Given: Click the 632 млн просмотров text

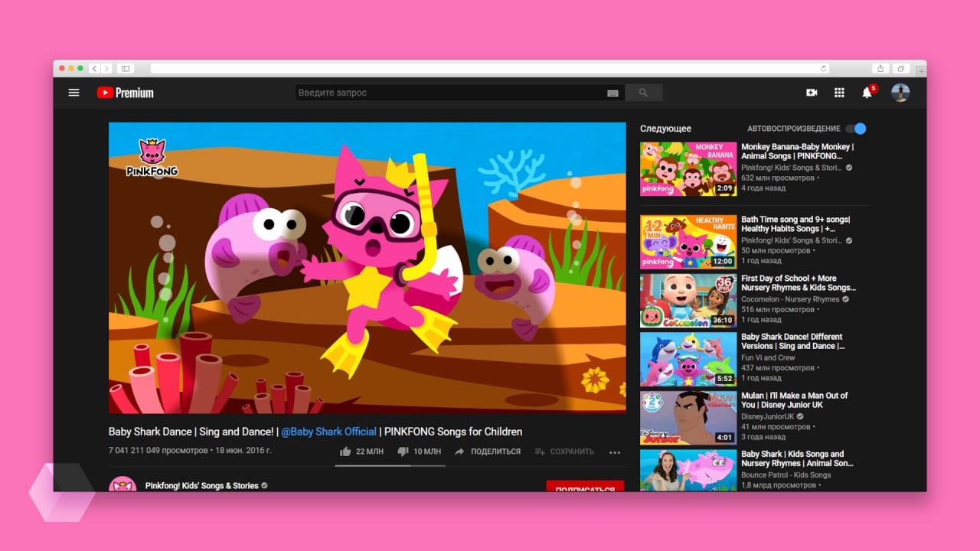Looking at the screenshot, I should pos(778,178).
